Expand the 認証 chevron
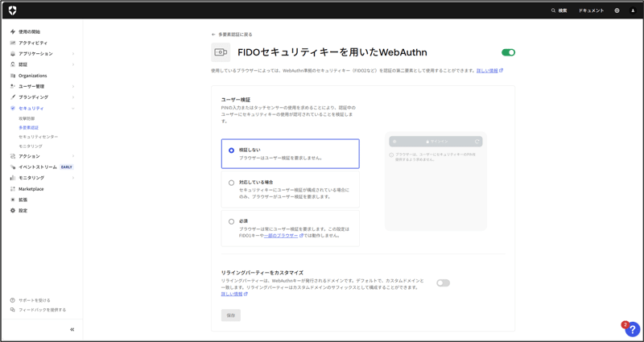 73,64
